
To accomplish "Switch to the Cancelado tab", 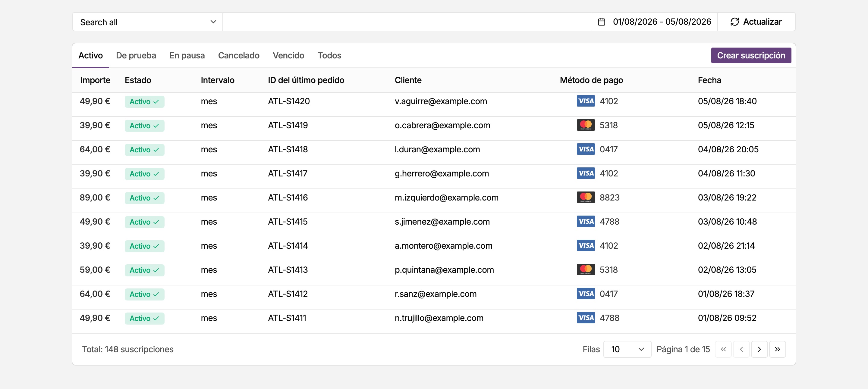I will [x=239, y=55].
